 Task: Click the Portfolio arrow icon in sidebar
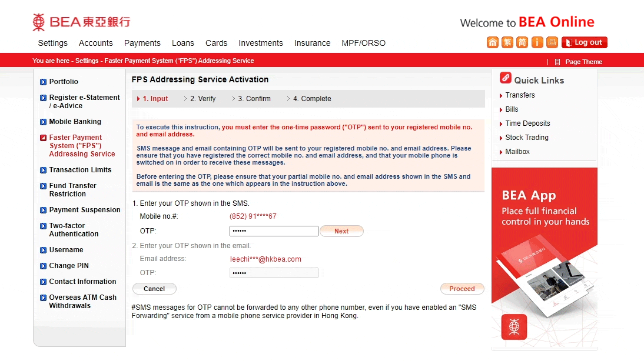click(x=43, y=82)
